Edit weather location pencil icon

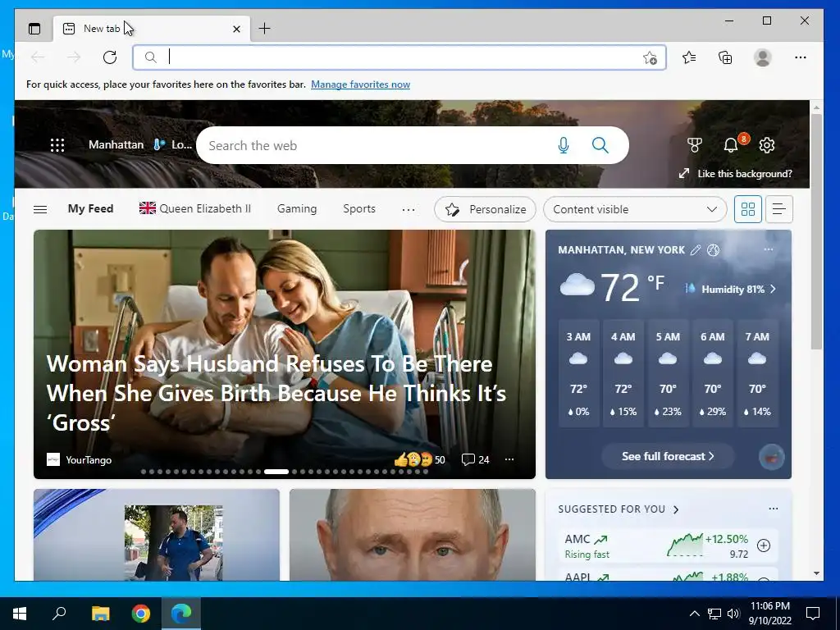696,250
